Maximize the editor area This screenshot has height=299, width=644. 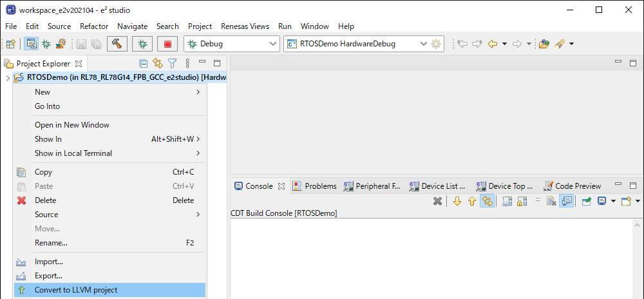[x=633, y=63]
